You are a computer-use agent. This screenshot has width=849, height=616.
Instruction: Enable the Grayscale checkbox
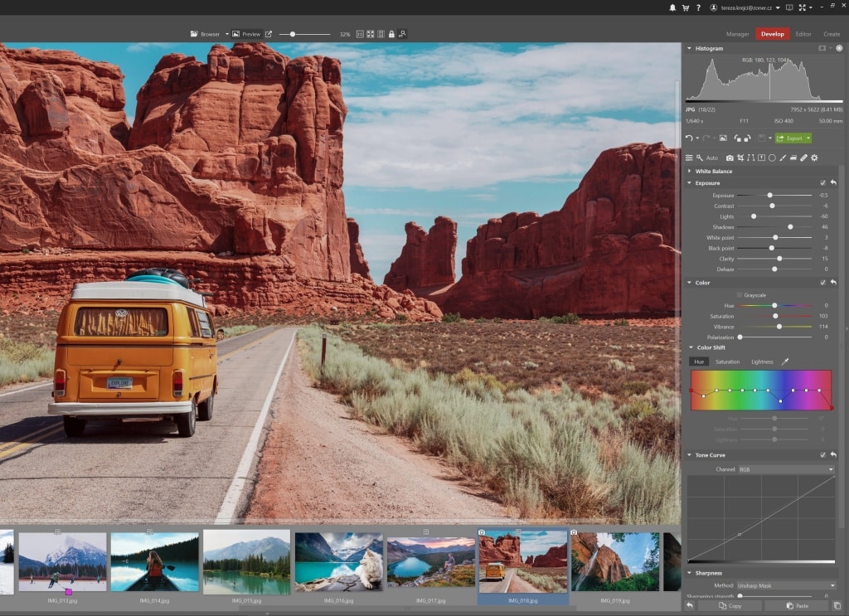pos(740,294)
